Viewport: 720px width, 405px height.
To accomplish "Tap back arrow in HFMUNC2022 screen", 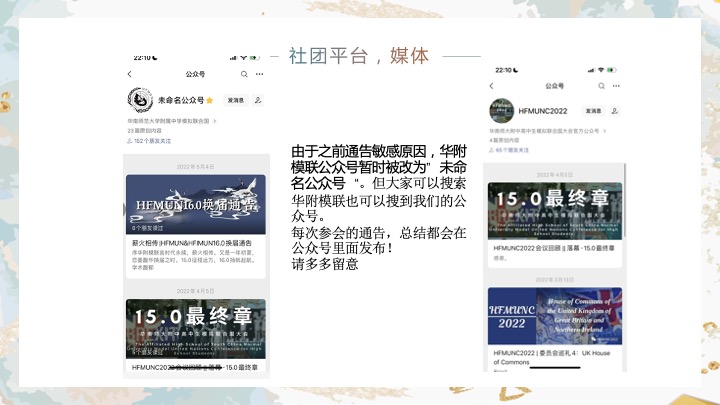I will click(x=491, y=86).
